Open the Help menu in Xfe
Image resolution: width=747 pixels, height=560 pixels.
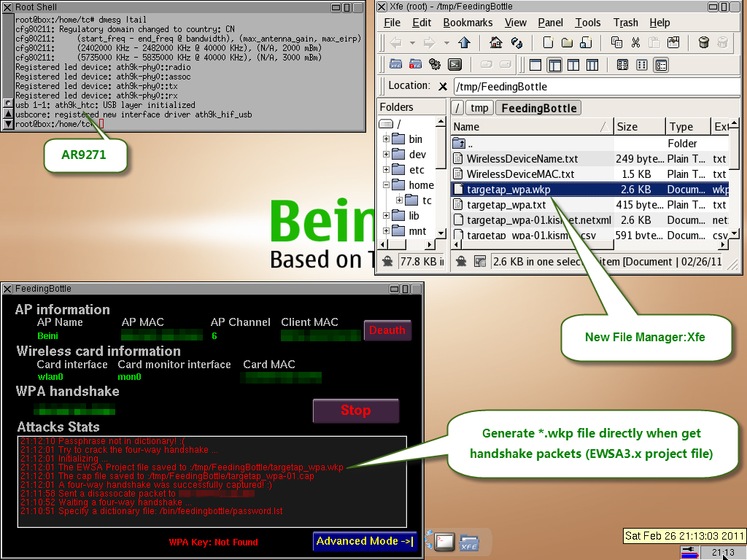(659, 23)
